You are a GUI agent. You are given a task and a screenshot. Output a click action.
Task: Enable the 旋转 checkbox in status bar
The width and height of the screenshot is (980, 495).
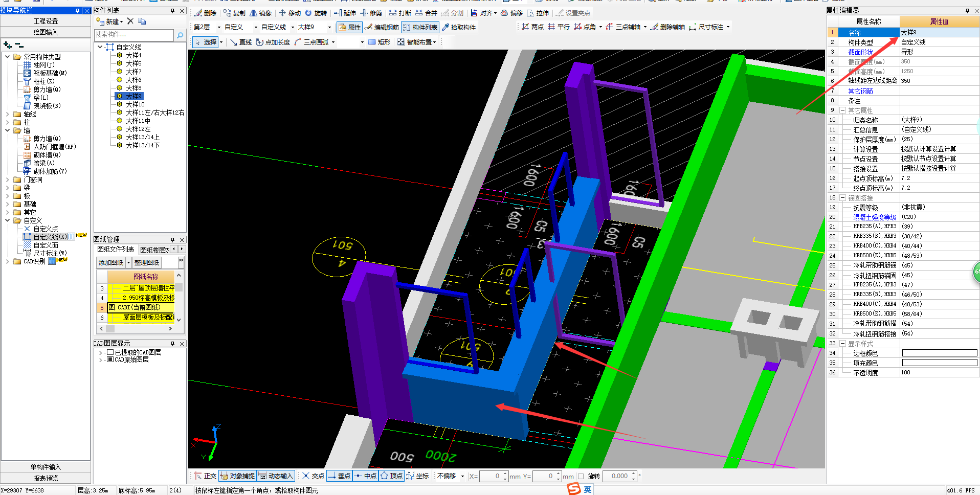point(581,476)
